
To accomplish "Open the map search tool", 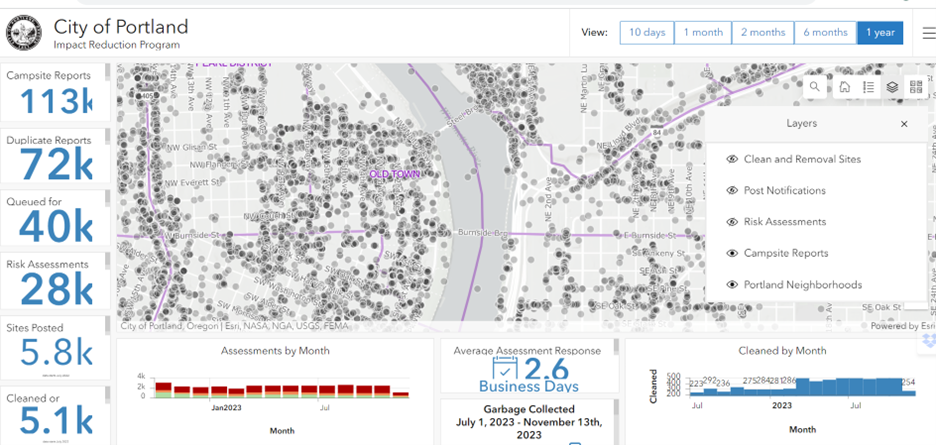I will pos(815,87).
